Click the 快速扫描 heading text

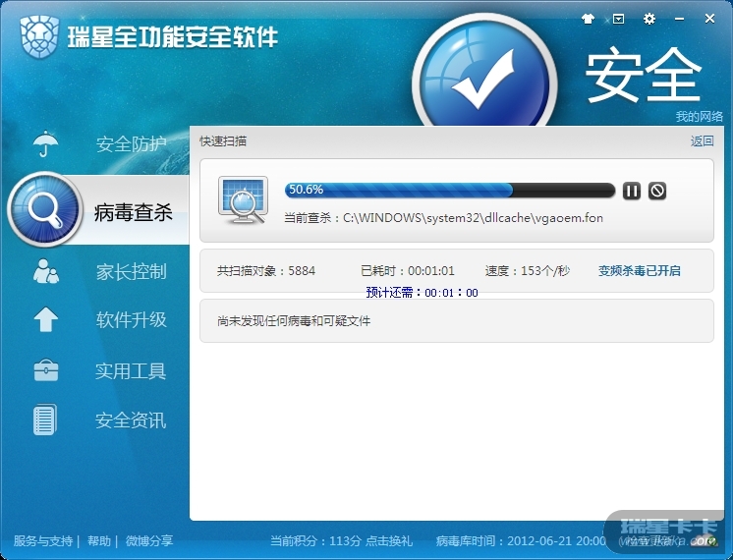pos(223,141)
